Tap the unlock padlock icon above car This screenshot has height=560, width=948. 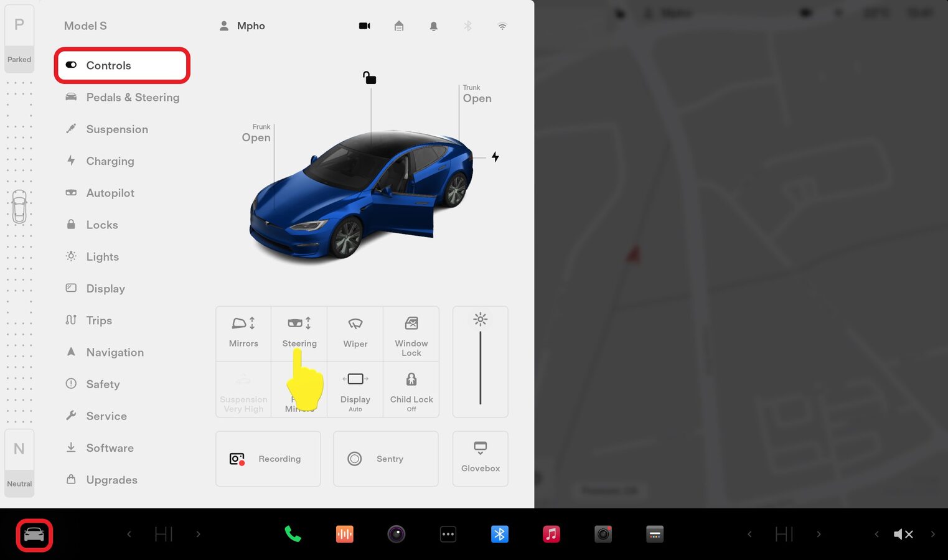(370, 78)
